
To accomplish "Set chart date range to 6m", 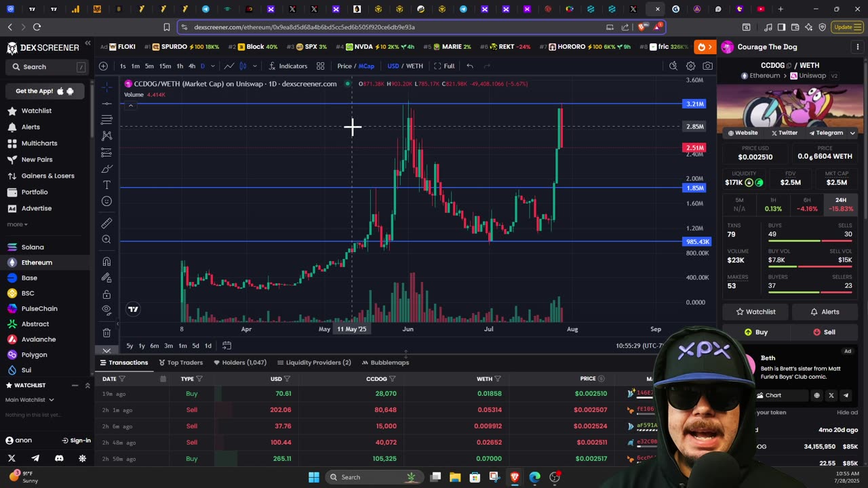I will [155, 346].
